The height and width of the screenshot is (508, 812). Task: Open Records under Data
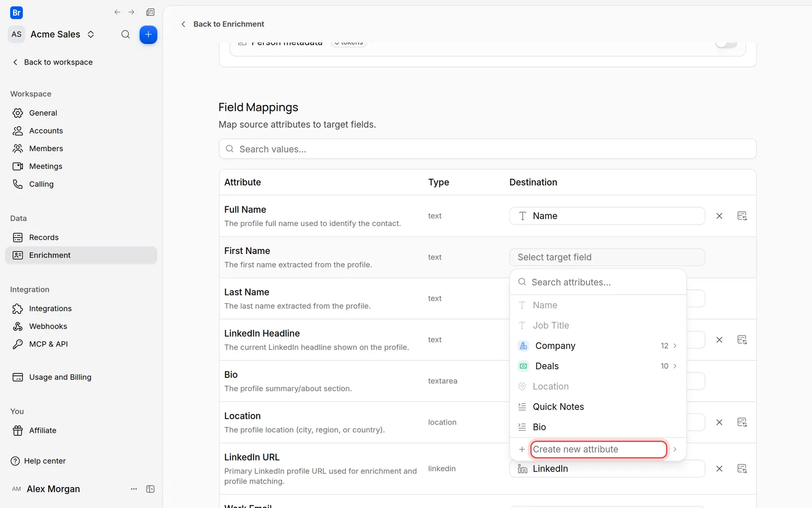pyautogui.click(x=81, y=237)
